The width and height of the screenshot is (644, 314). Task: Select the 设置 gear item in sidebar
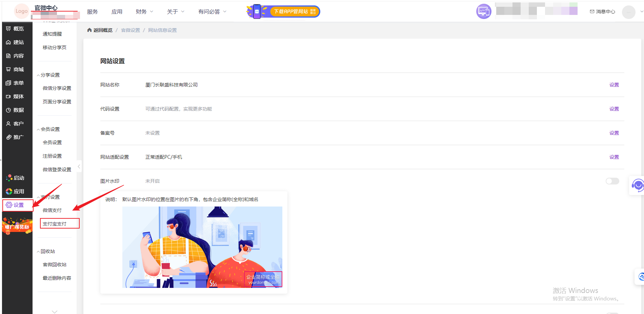click(15, 205)
